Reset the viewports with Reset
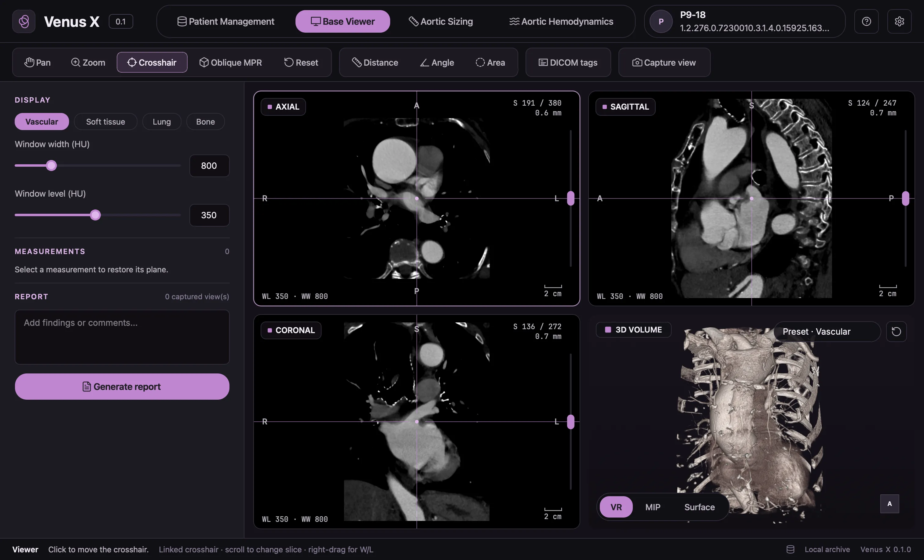Image resolution: width=924 pixels, height=560 pixels. coord(301,62)
